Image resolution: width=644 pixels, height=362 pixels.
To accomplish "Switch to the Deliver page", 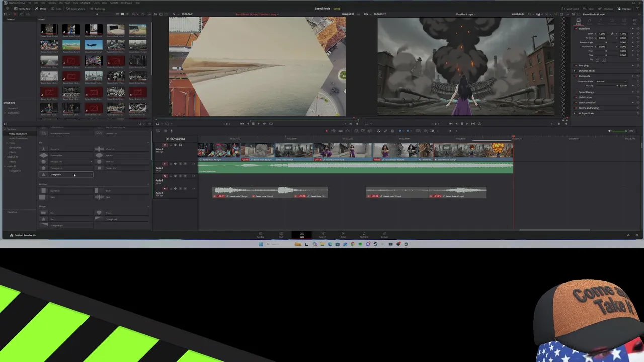I will pyautogui.click(x=384, y=235).
